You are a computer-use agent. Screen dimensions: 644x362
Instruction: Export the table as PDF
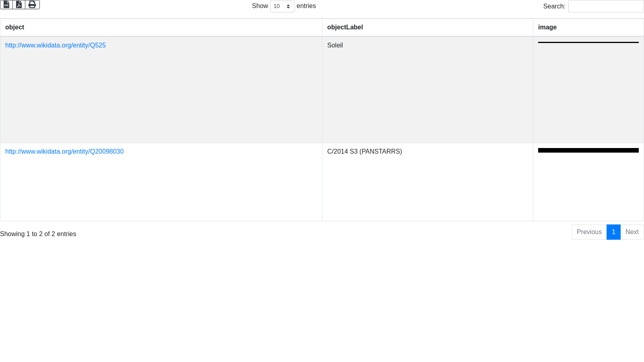(19, 4)
